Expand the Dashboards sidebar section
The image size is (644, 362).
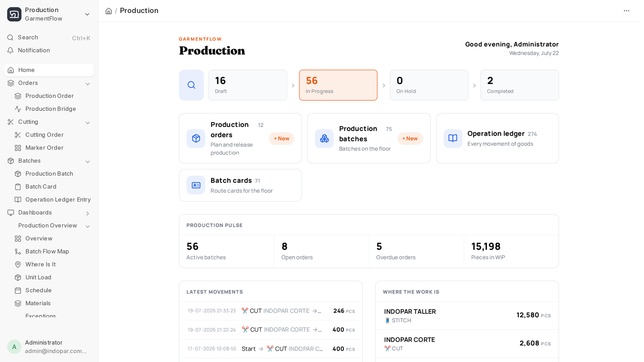88,213
